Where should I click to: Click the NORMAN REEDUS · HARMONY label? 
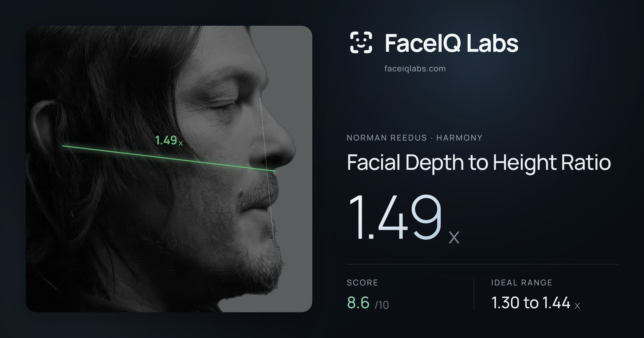click(x=414, y=138)
